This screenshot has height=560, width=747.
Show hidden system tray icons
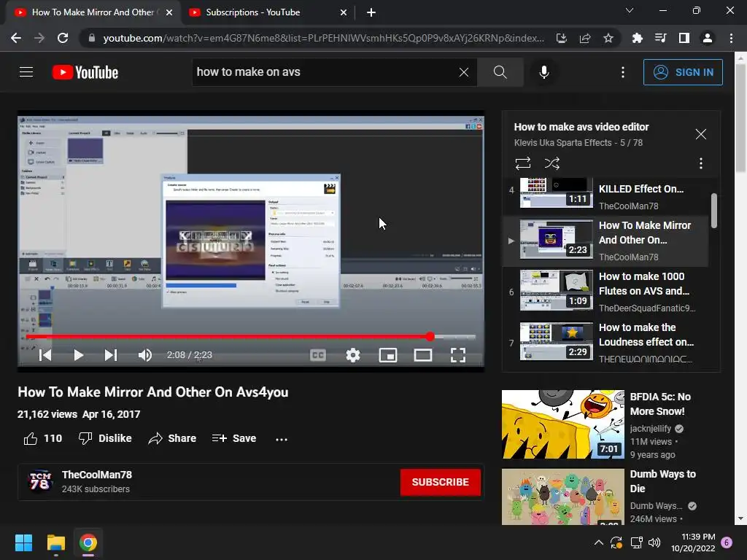599,542
